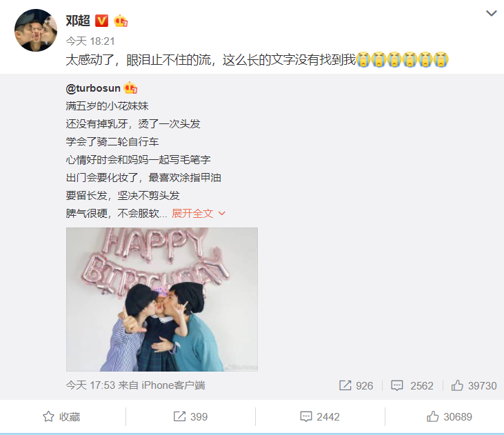Open the @turbosun profile link
The width and height of the screenshot is (504, 435).
[93, 88]
